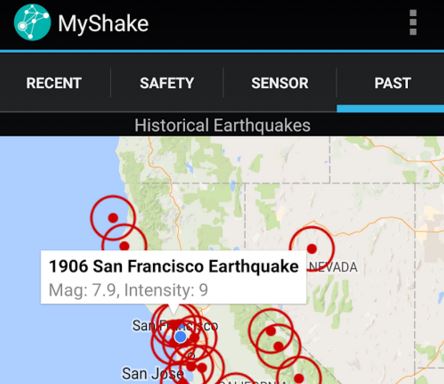Viewport: 444px width, 384px height.
Task: Click the NEVADA state label on map
Action: pyautogui.click(x=333, y=267)
